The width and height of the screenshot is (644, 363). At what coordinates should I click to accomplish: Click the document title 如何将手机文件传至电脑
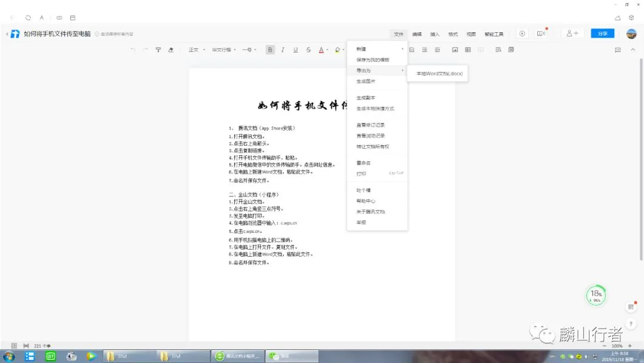[57, 34]
